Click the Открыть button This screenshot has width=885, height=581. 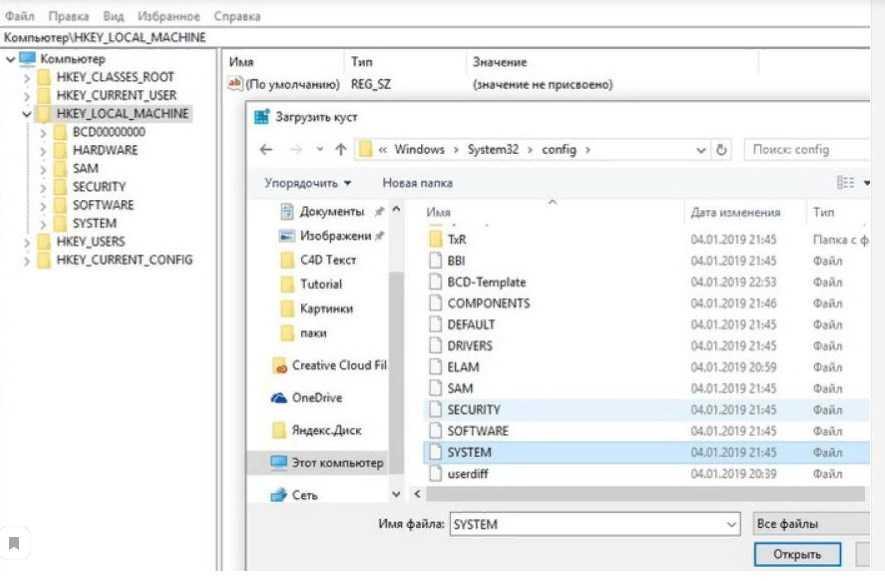coord(797,554)
